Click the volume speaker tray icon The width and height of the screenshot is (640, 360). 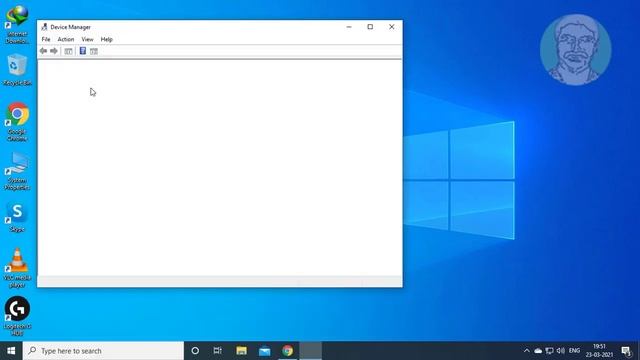(560, 351)
